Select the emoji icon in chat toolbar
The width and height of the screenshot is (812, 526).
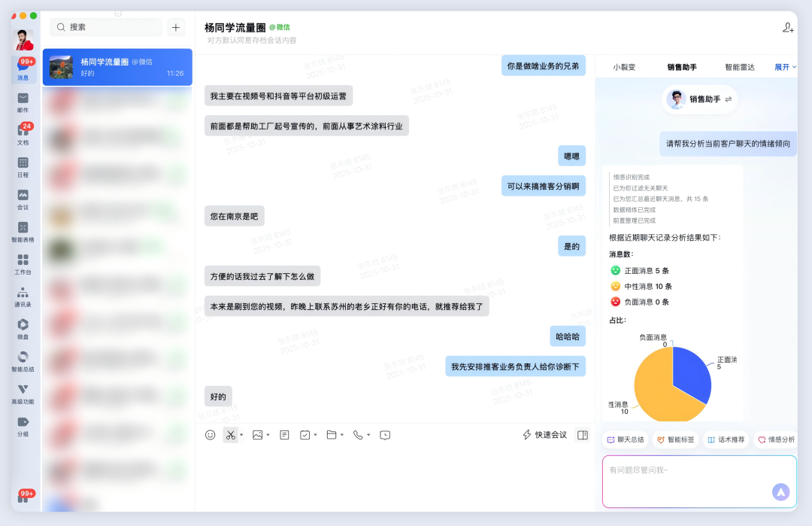210,435
